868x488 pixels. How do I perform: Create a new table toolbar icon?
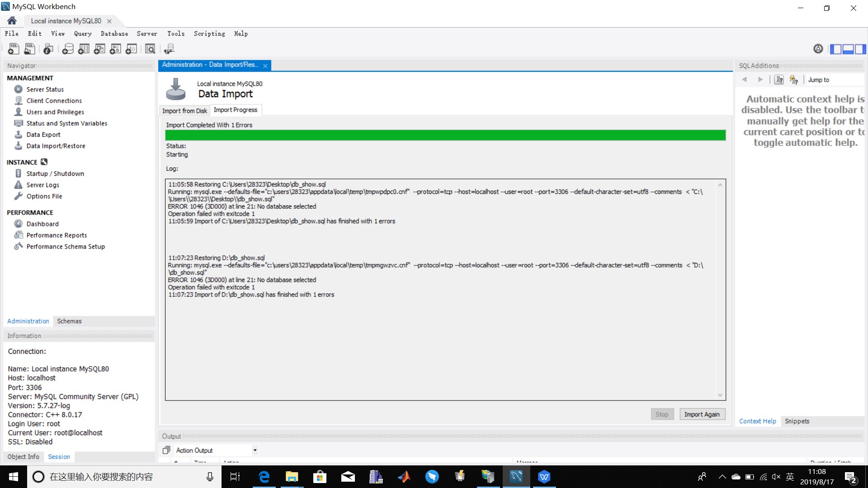pos(84,49)
